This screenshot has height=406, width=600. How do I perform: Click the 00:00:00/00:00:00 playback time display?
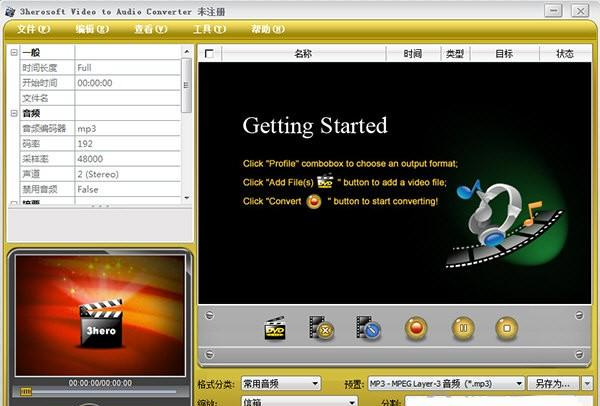click(100, 383)
